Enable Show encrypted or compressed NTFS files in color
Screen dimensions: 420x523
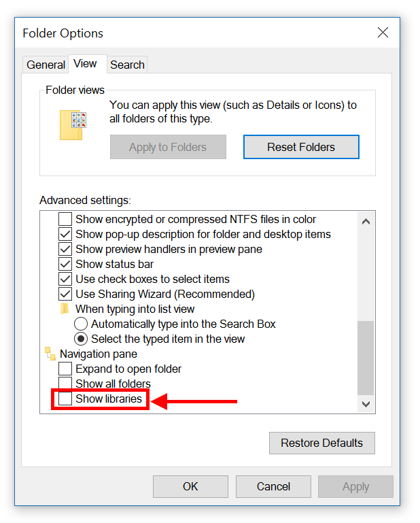(65, 219)
